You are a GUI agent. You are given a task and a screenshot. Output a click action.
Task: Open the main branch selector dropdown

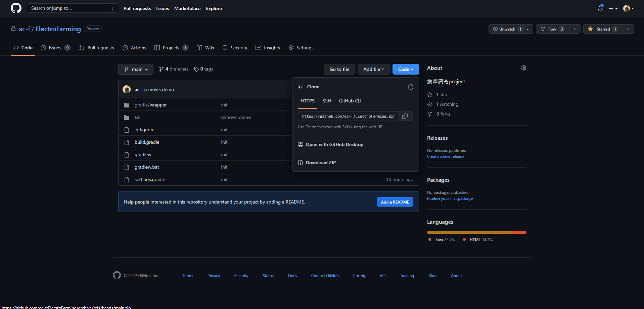click(x=136, y=69)
